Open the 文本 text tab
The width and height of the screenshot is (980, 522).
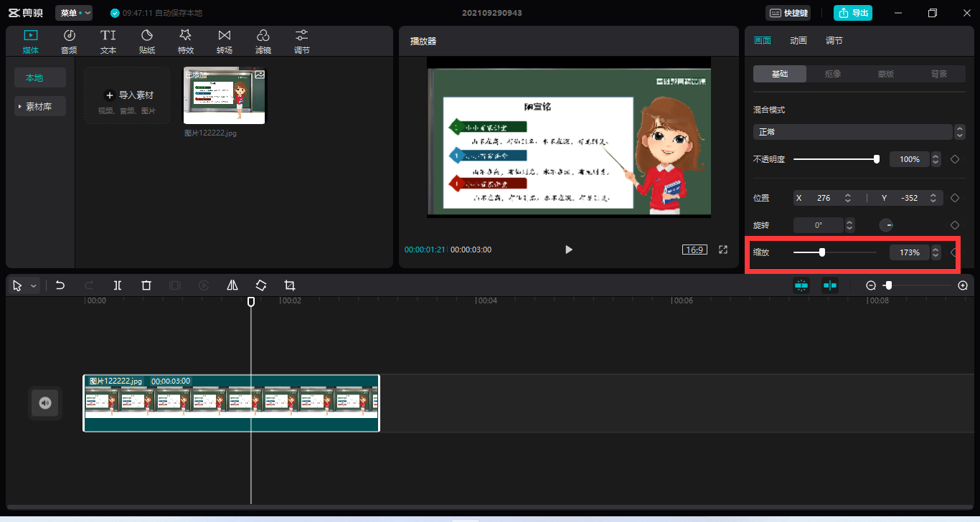point(108,42)
